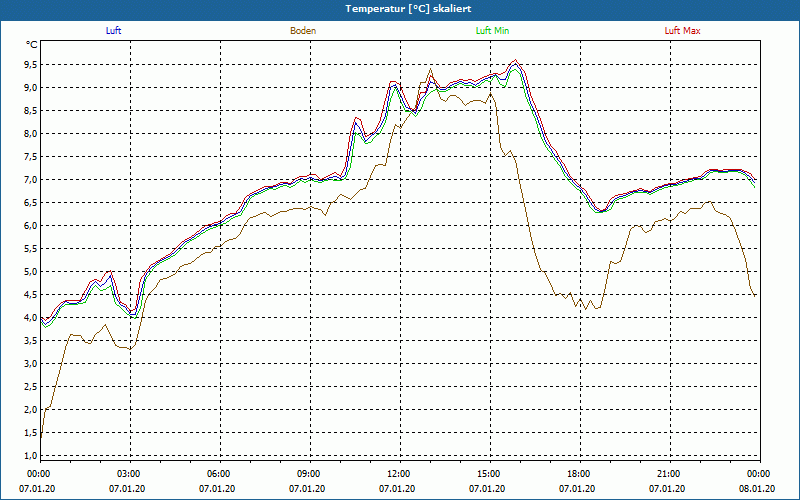Click the 5,5 y-axis value
The width and height of the screenshot is (800, 500).
coord(31,248)
